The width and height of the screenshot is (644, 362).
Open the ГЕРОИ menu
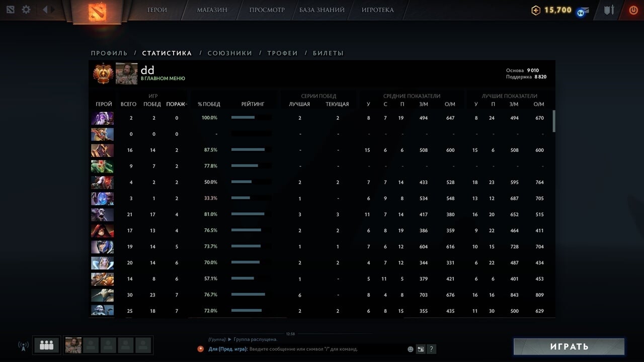(157, 10)
